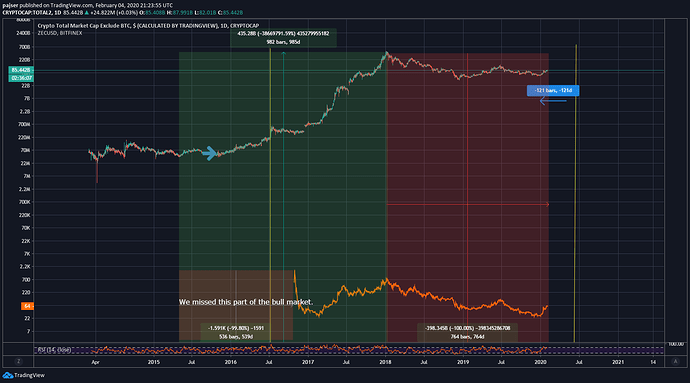This screenshot has width=690, height=383.
Task: Click the green 85.442B current price label
Action: (x=21, y=70)
